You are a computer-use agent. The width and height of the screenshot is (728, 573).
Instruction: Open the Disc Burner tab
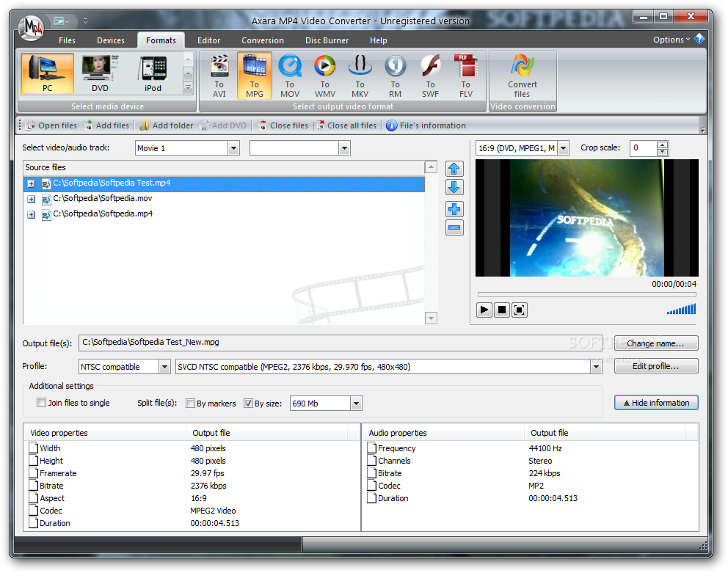(x=327, y=40)
